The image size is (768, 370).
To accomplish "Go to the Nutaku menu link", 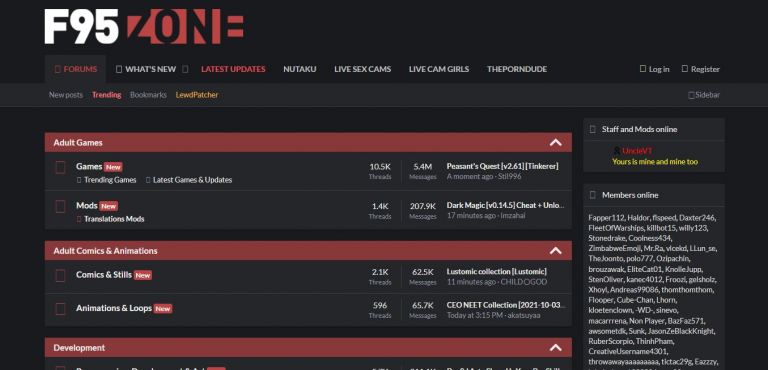I will click(300, 69).
